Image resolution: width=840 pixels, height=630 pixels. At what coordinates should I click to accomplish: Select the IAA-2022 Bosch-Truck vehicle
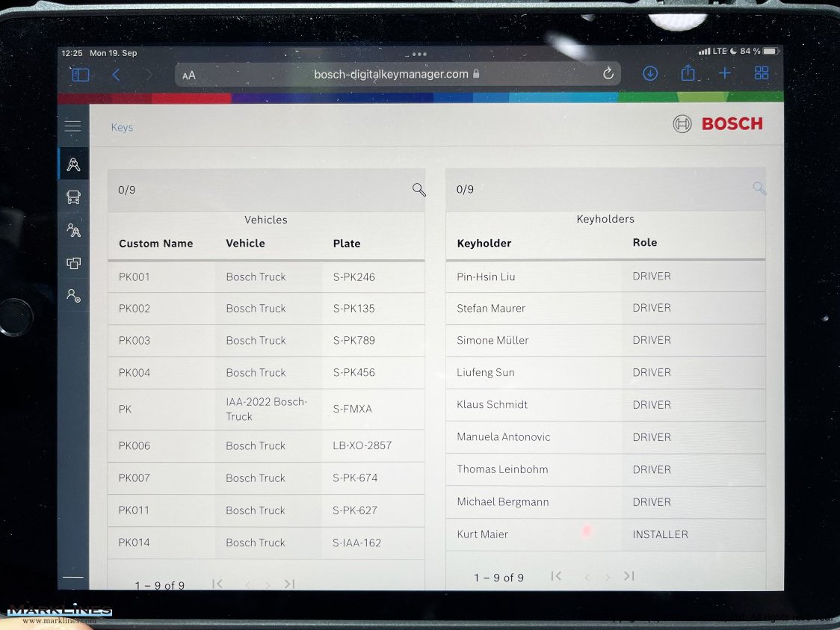266,410
